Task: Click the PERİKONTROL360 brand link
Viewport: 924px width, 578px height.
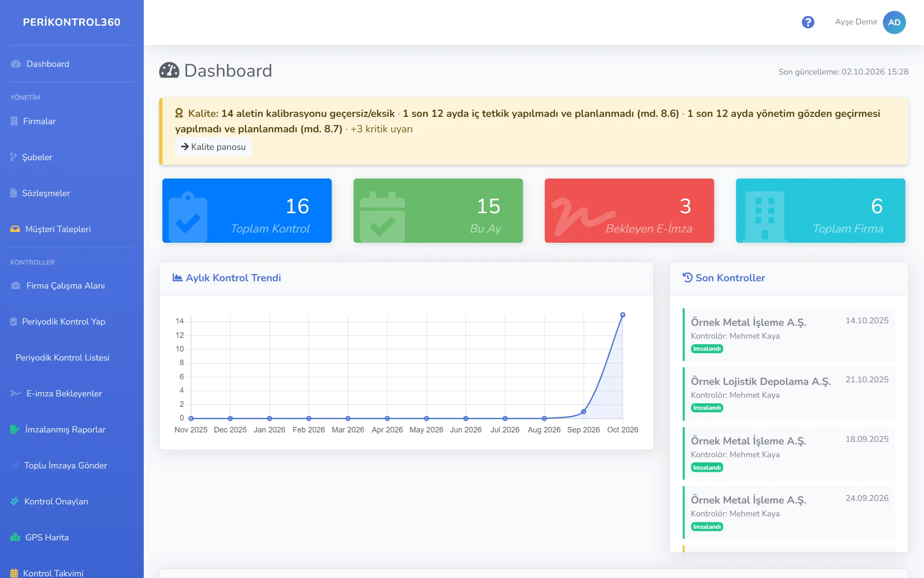Action: [72, 22]
